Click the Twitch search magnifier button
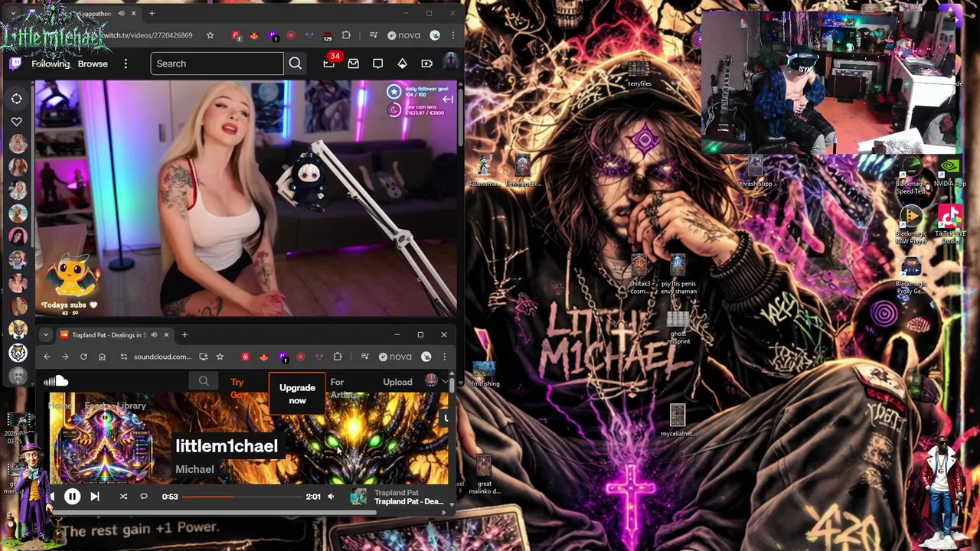 295,64
